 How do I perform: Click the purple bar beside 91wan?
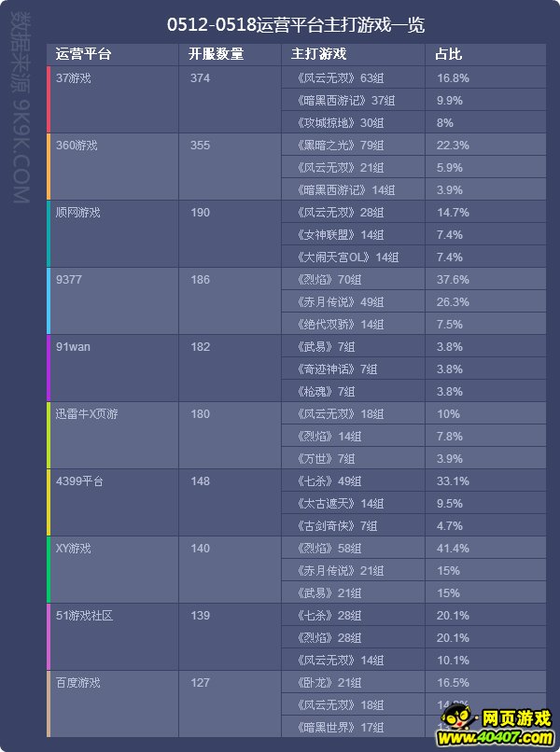[49, 368]
